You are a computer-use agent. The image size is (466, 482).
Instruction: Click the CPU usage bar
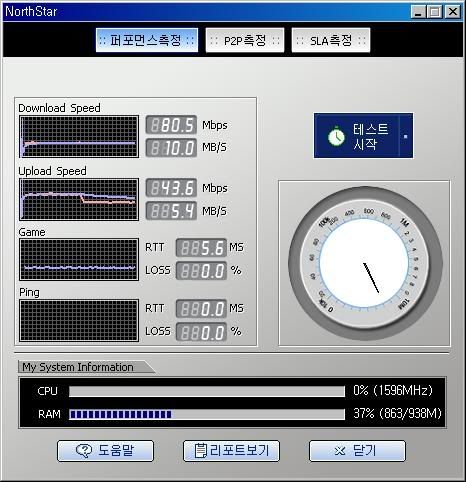(207, 391)
